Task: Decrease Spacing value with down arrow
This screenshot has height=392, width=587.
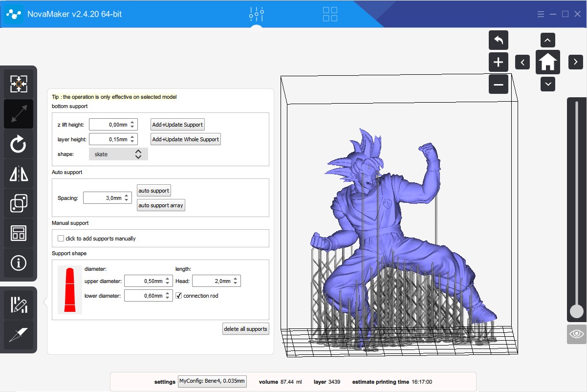Action: 127,201
